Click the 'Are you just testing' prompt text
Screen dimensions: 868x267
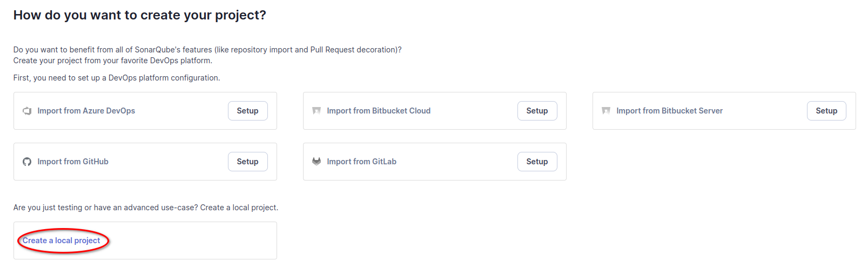(x=146, y=208)
